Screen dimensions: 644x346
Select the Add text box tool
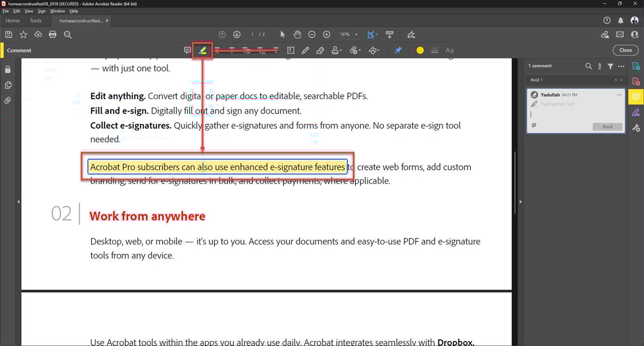click(291, 50)
